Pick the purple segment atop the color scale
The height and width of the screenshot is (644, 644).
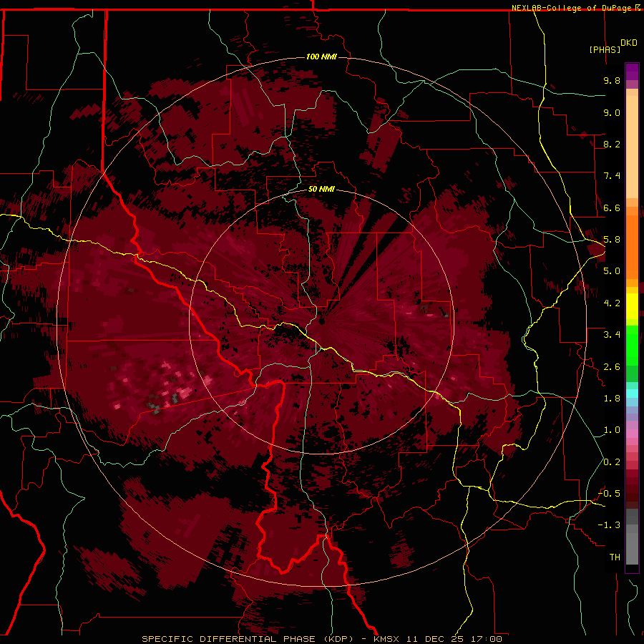point(632,72)
